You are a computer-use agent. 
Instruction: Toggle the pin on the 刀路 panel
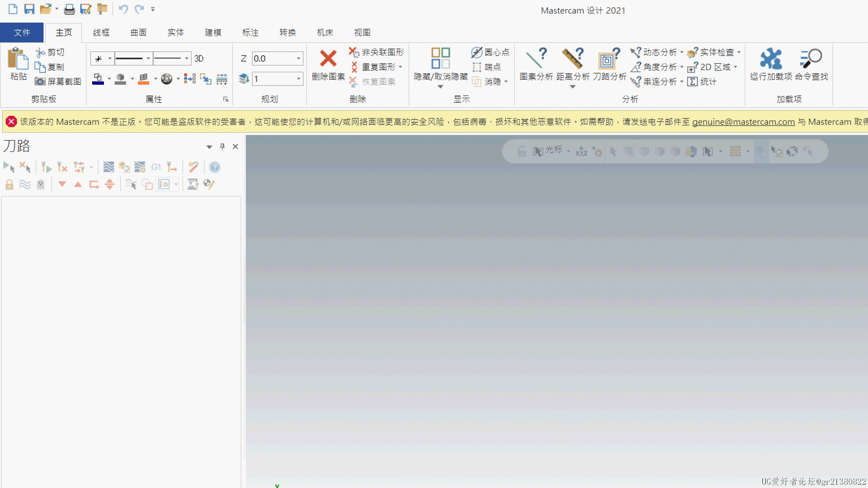[222, 146]
